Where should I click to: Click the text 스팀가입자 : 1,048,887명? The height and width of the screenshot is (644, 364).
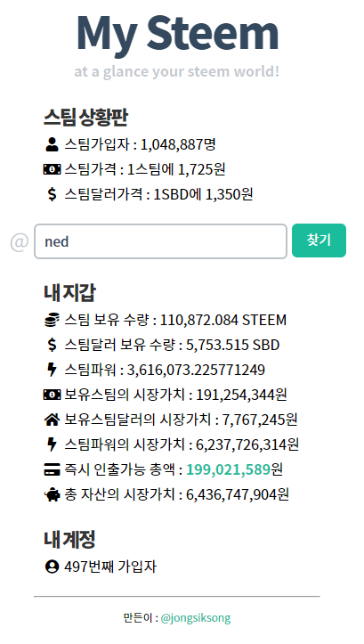(140, 144)
